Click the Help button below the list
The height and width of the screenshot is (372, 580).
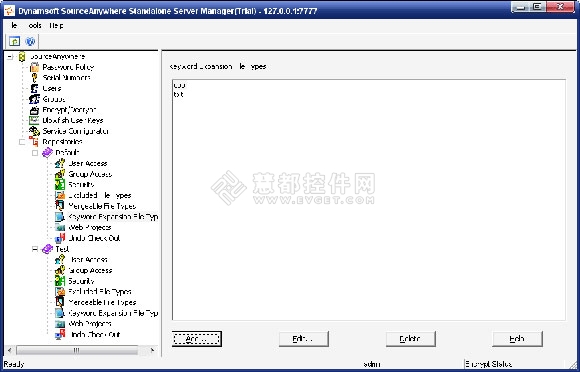pyautogui.click(x=517, y=339)
